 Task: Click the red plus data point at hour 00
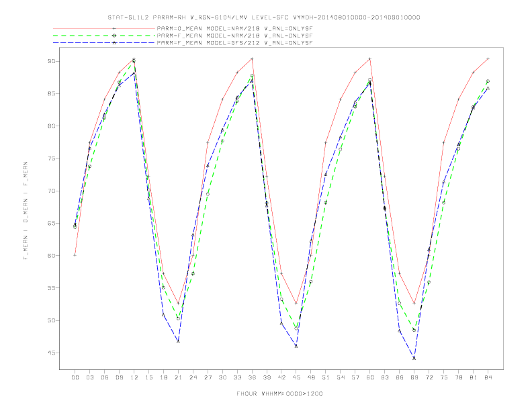pos(75,255)
